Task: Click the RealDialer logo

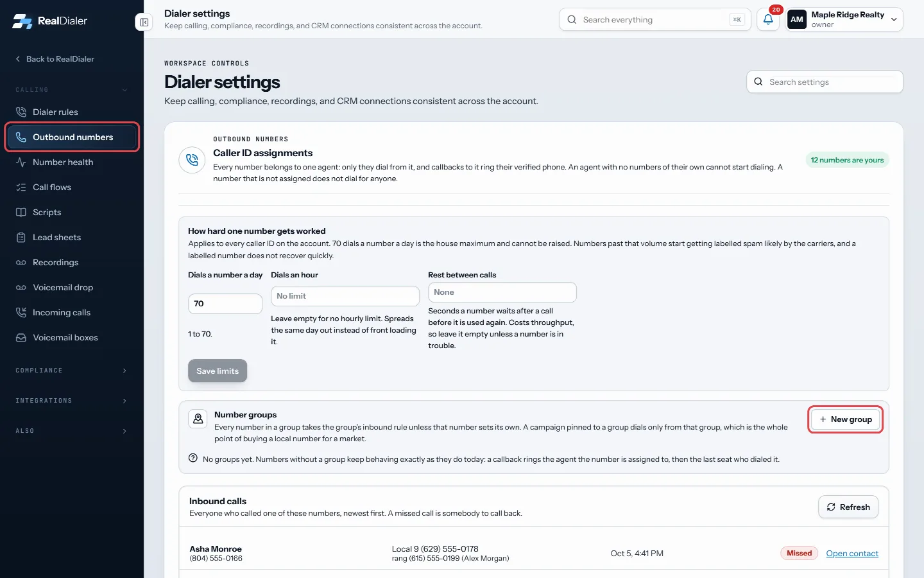Action: tap(50, 21)
